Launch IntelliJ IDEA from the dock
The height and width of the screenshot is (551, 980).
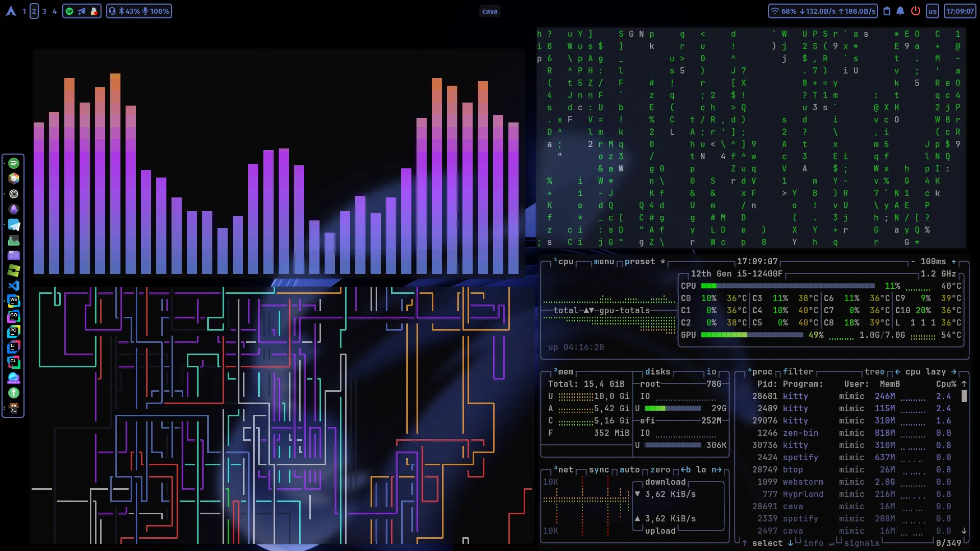(14, 347)
